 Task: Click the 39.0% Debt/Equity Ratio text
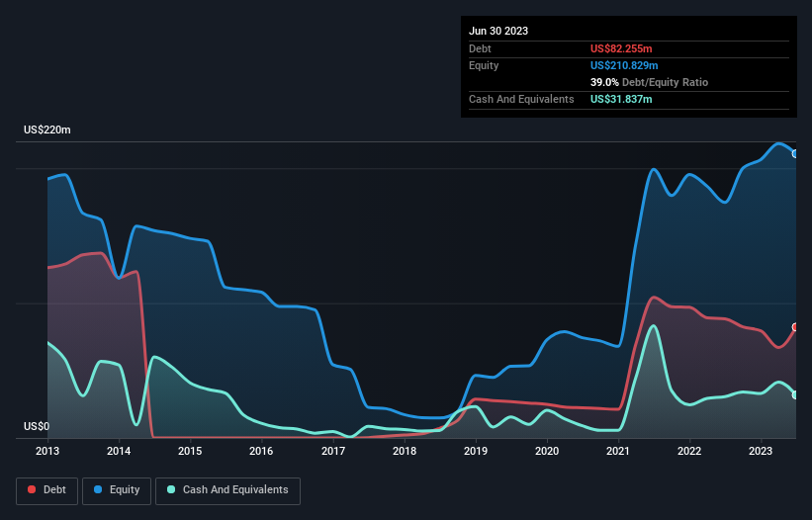[649, 82]
